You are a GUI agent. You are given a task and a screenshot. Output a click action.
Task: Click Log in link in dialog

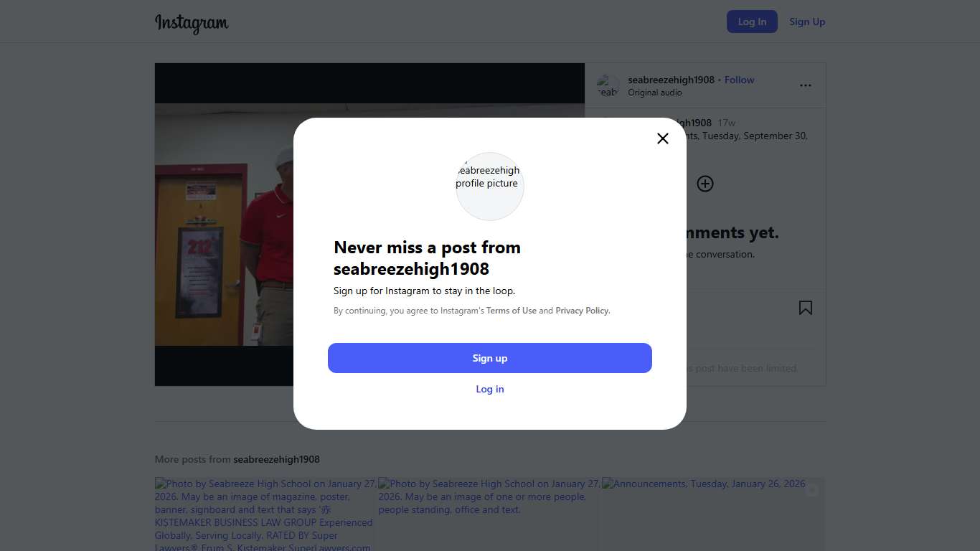click(x=490, y=389)
